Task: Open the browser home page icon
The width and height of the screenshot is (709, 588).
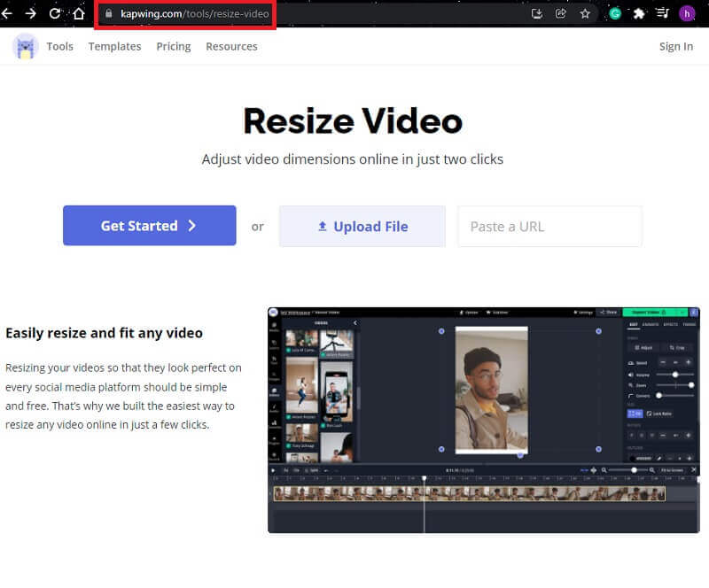Action: 79,13
